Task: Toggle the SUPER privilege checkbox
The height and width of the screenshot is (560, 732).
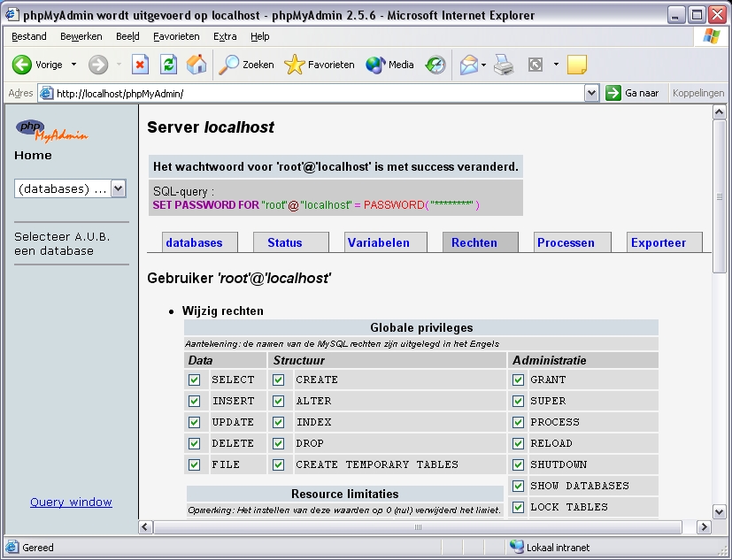Action: pos(518,401)
